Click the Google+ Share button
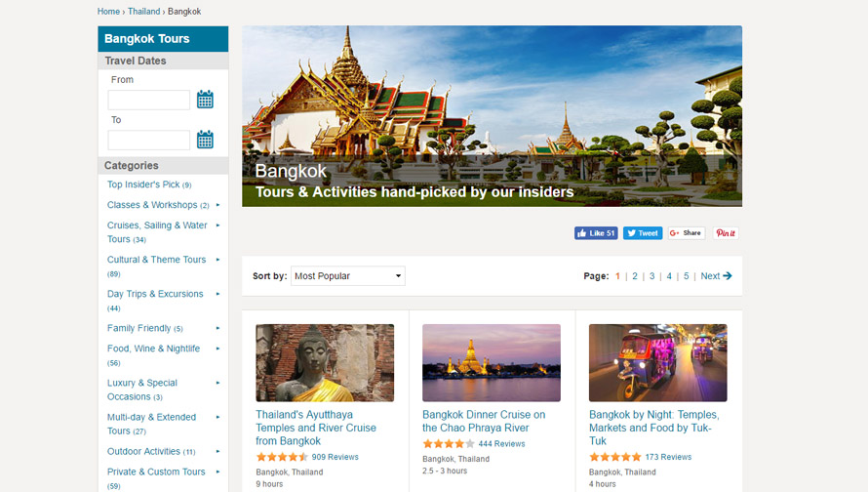868x492 pixels. pos(687,233)
